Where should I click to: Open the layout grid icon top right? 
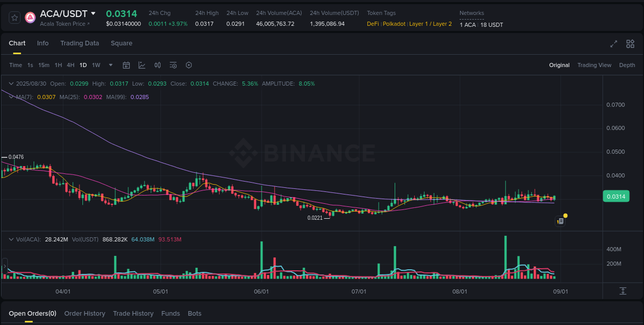coord(630,44)
